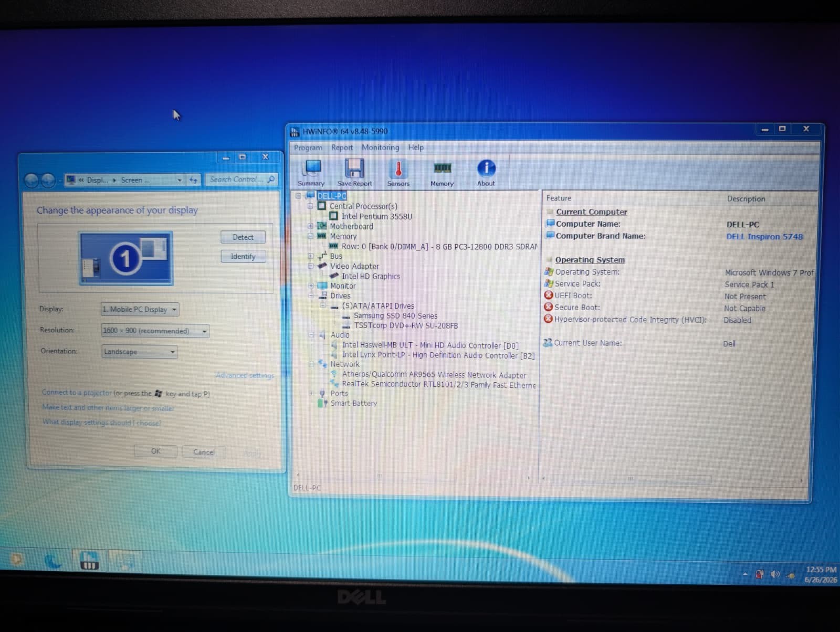Screen dimensions: 840x632
Task: Expand the Ports tree node
Action: [311, 393]
